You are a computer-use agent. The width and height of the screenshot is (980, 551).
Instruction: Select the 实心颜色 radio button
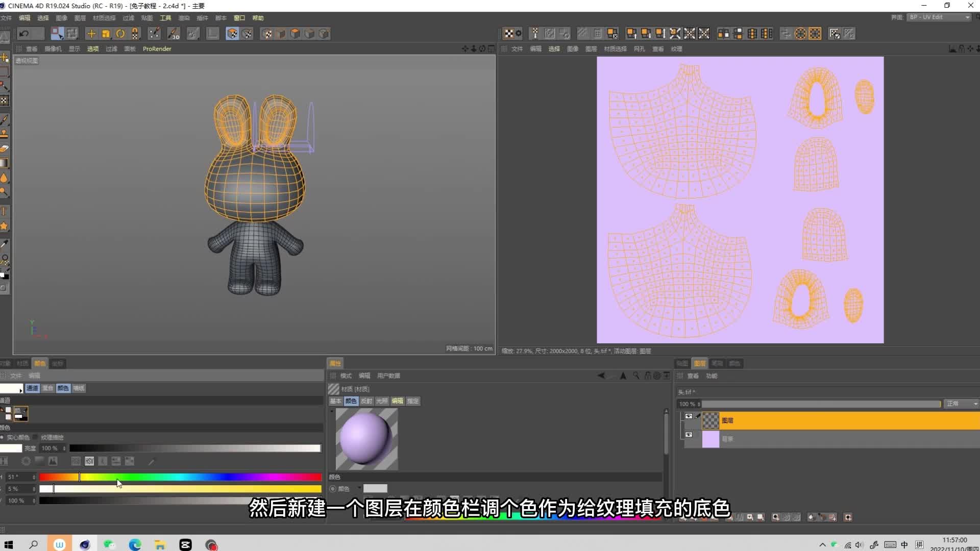[x=3, y=437]
